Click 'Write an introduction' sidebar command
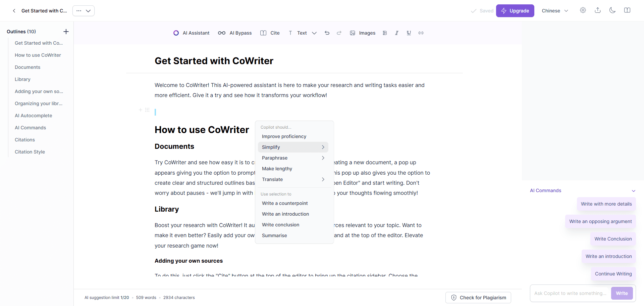644x306 pixels. click(608, 256)
